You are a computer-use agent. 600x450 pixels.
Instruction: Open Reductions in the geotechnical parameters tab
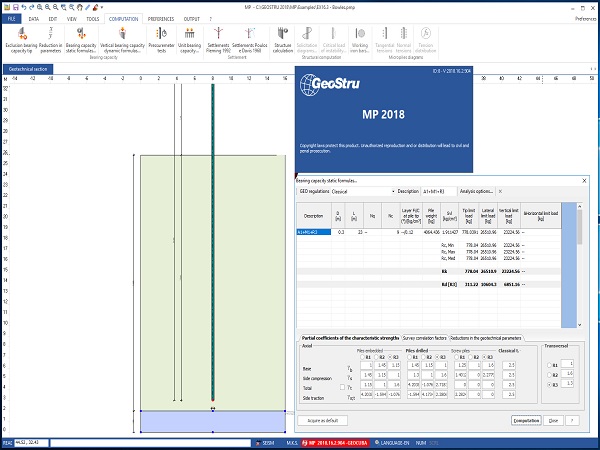coord(487,338)
